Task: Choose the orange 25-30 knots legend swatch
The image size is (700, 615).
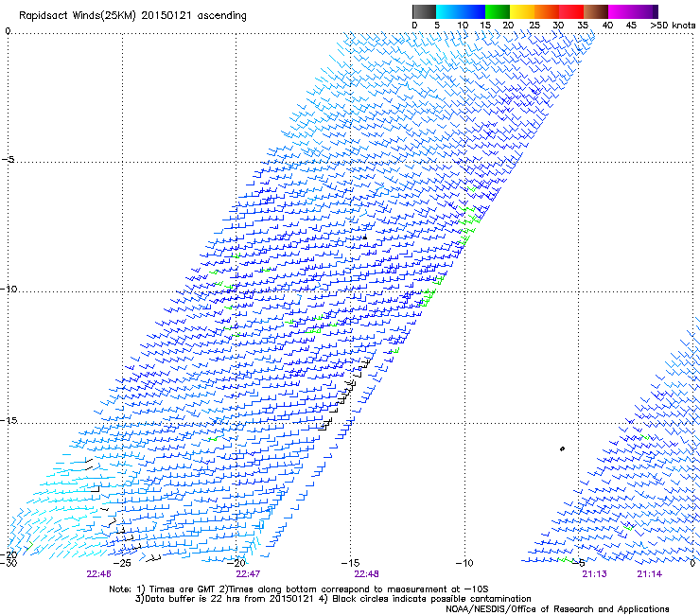Action: click(x=547, y=11)
